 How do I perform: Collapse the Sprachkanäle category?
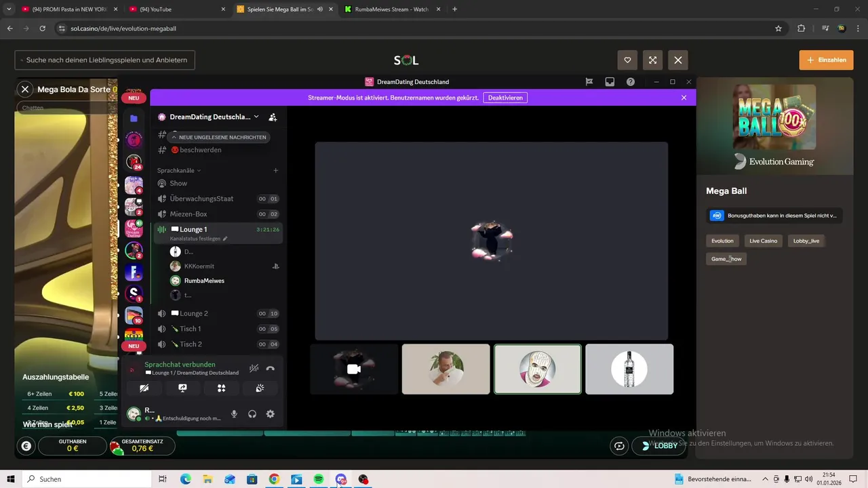(179, 171)
